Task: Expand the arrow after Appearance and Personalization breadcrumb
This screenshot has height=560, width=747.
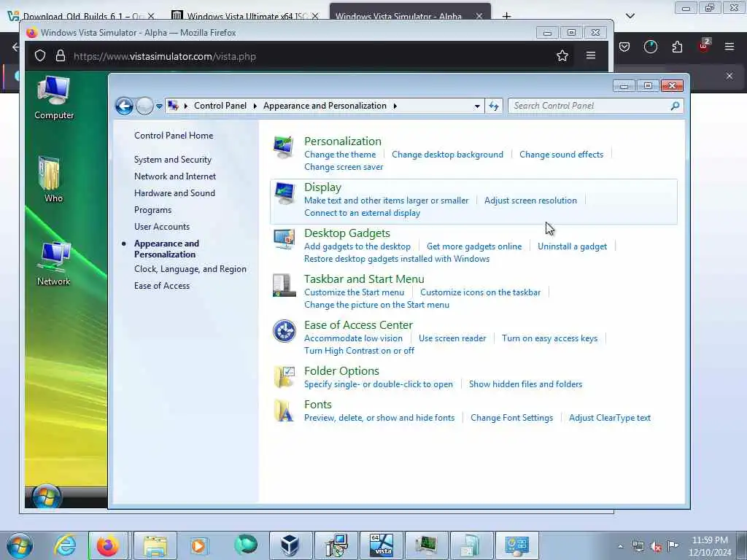Action: point(395,106)
